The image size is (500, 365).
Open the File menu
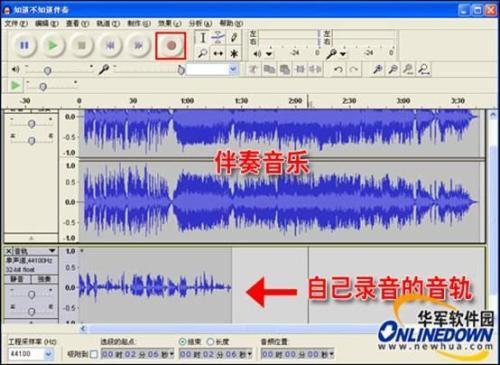[x=15, y=23]
